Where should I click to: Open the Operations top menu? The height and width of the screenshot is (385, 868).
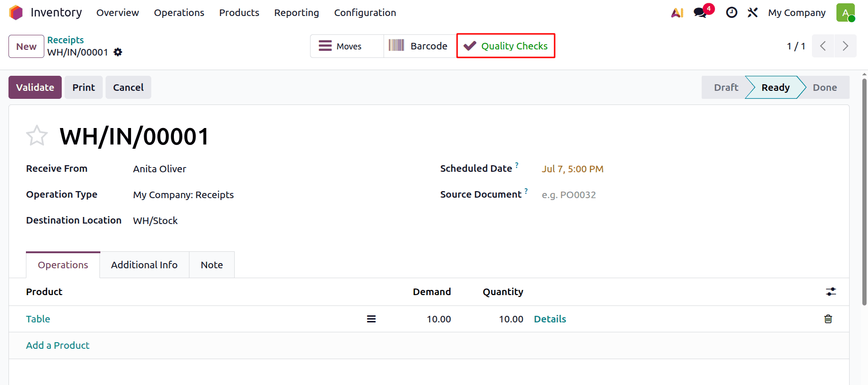pyautogui.click(x=179, y=13)
